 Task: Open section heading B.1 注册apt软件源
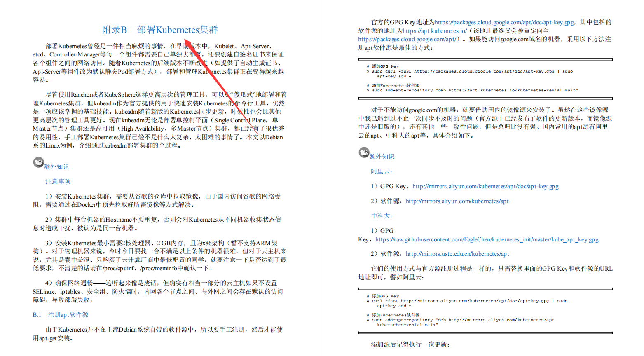pos(60,314)
